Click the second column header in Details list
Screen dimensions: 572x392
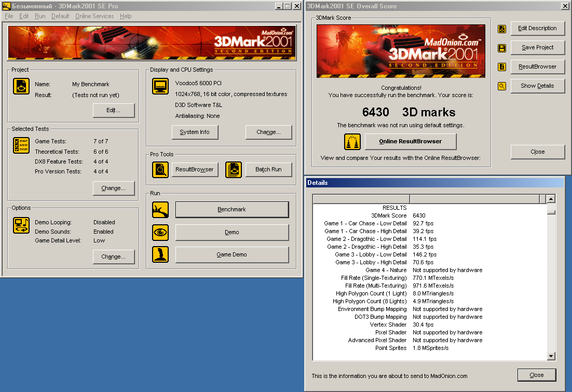point(474,199)
